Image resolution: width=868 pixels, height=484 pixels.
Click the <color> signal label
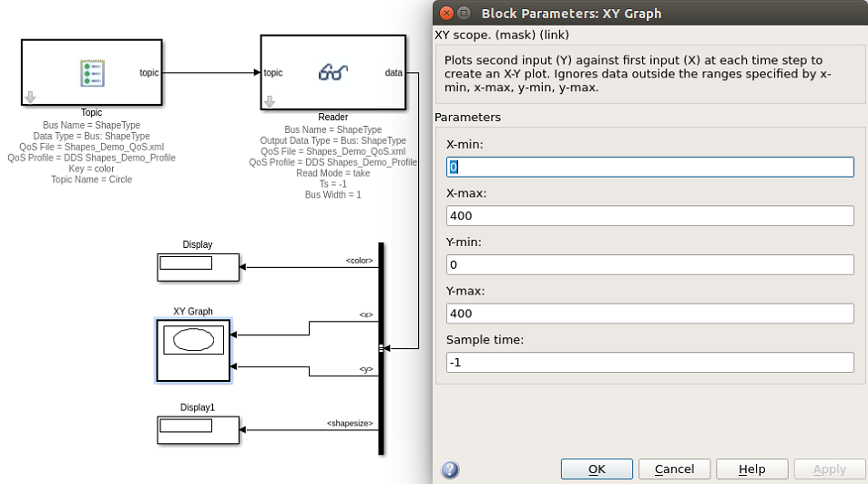[x=359, y=261]
